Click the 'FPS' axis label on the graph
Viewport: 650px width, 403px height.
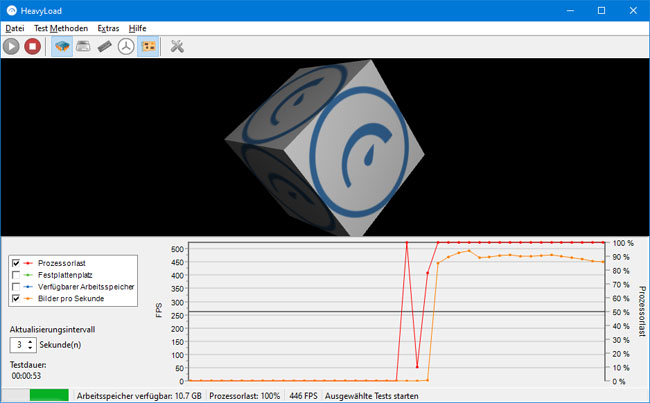[x=159, y=310]
